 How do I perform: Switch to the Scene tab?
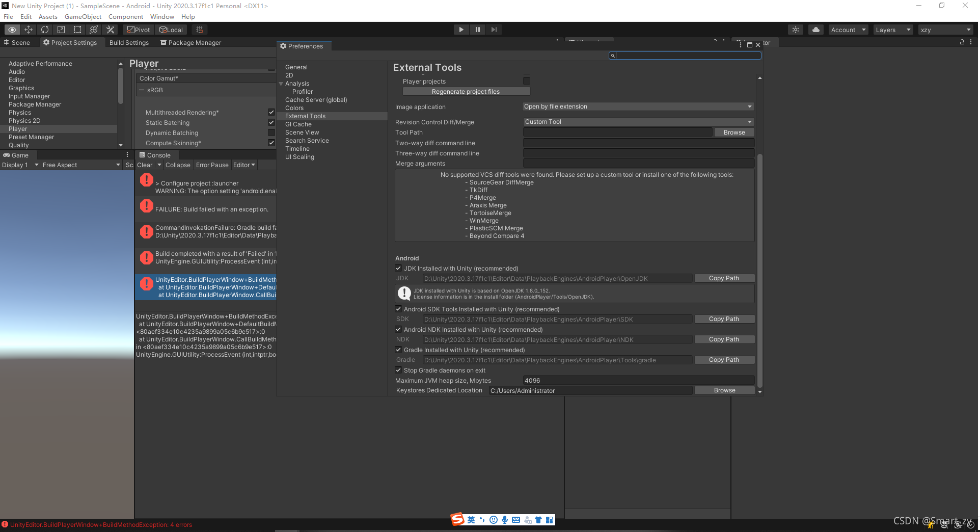17,42
